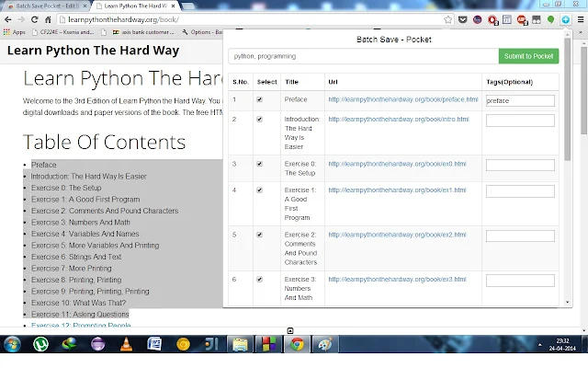This screenshot has height=368, width=588.
Task: Uncheck the Preface row checkbox
Action: point(259,99)
